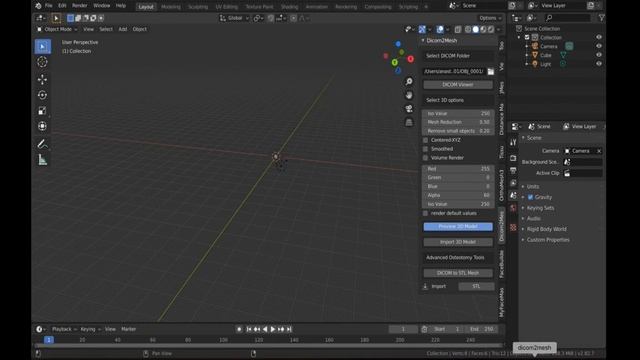Toggle render default values checkbox
640x360 pixels.
425,213
